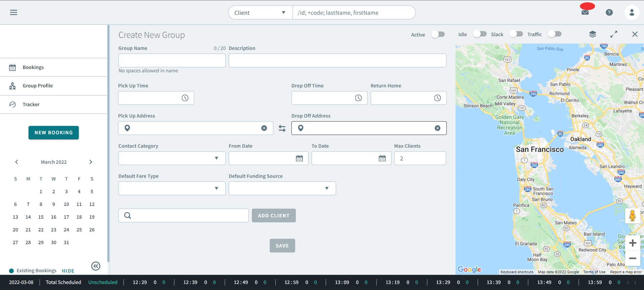Open the map layers icon
Screen dimensions: 644x290
point(593,34)
